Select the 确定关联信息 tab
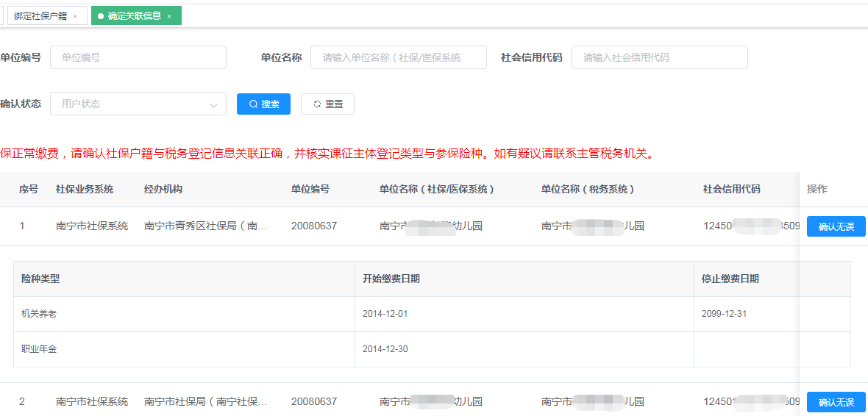This screenshot has width=868, height=416. tap(134, 15)
